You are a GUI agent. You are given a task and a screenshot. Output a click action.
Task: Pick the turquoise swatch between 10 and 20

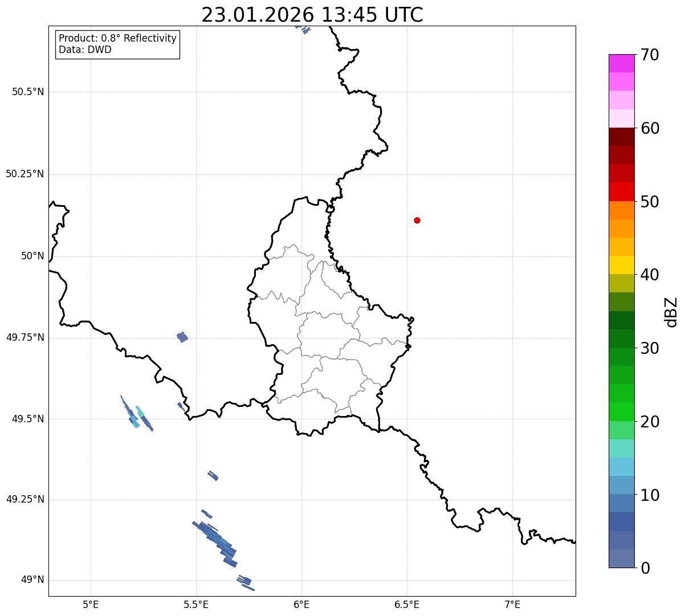point(621,448)
